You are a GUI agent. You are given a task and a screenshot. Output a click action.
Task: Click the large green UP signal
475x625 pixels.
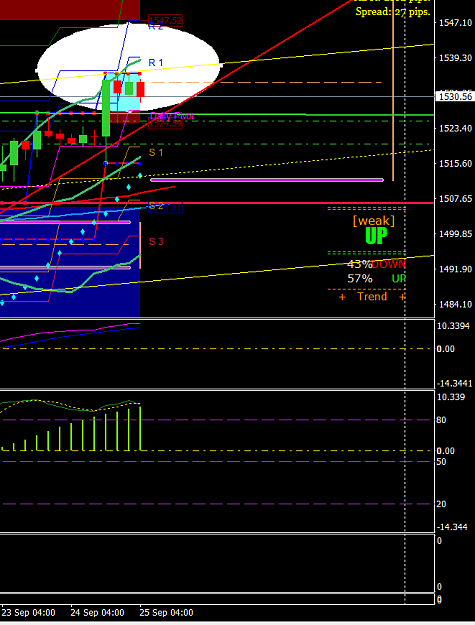pos(376,236)
